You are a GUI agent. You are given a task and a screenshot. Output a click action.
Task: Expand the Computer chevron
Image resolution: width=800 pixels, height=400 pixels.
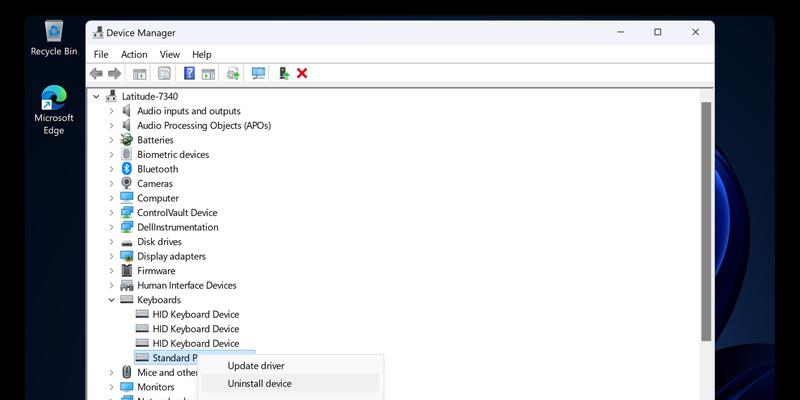pyautogui.click(x=111, y=198)
